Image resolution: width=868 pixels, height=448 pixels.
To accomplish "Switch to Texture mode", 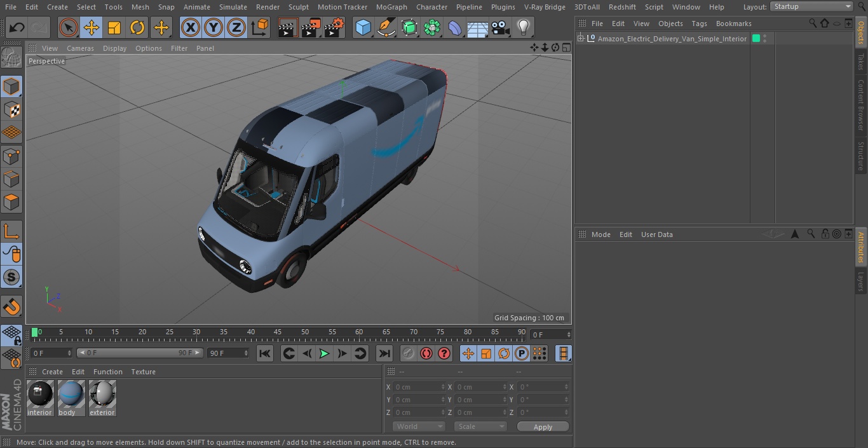I will tap(11, 109).
